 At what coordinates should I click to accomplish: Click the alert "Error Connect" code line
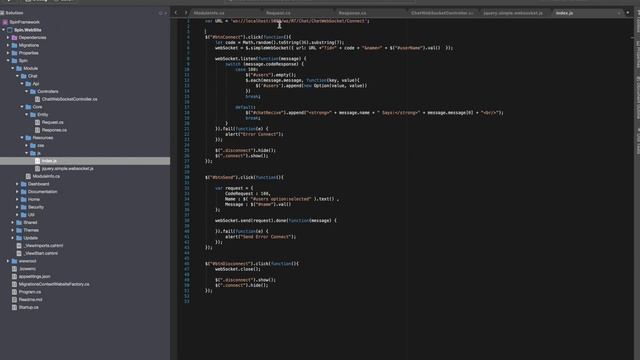[254, 134]
